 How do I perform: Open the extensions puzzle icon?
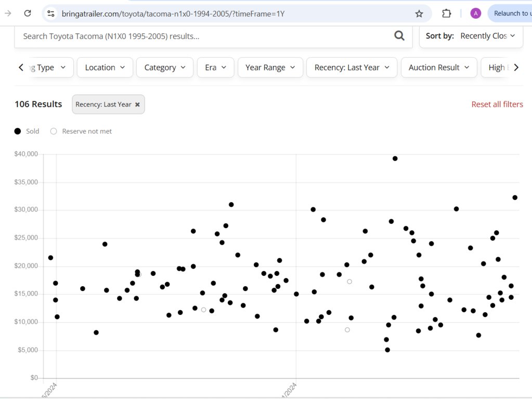tap(447, 14)
